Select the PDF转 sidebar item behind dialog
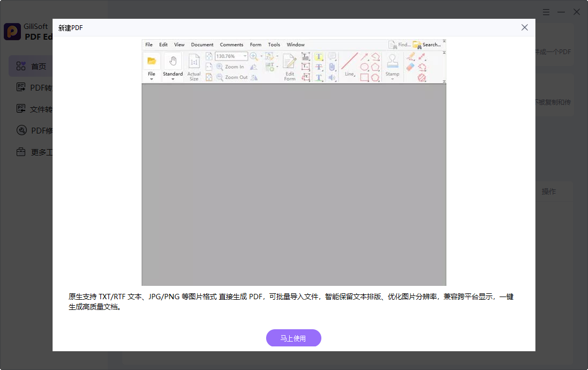Viewport: 588px width, 370px height. pos(34,88)
